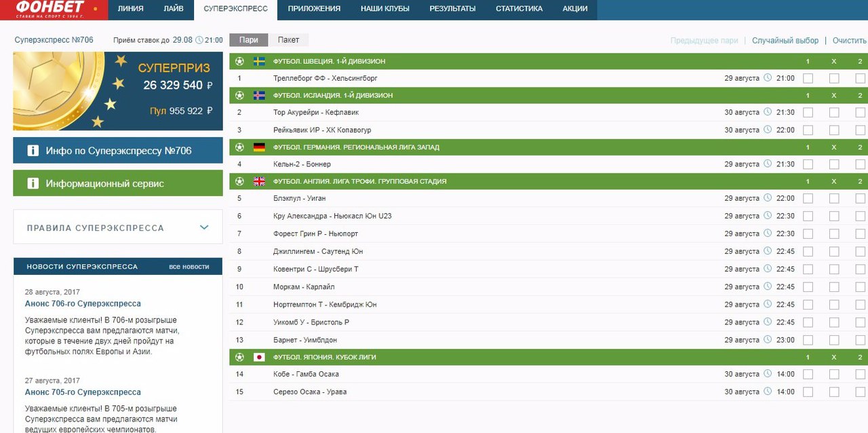Click clock icon in Кобе - Гамба Осака row

pos(768,374)
